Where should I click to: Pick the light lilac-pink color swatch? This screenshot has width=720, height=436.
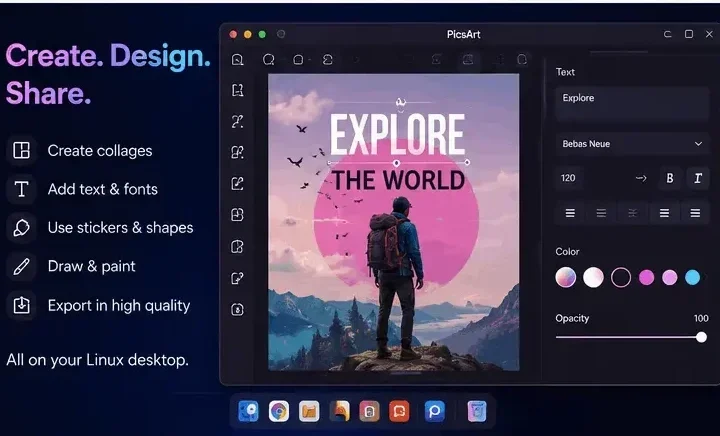pyautogui.click(x=669, y=277)
